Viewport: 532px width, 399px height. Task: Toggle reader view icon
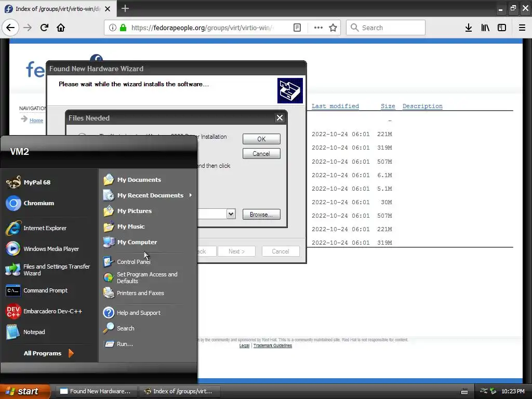[x=297, y=28]
